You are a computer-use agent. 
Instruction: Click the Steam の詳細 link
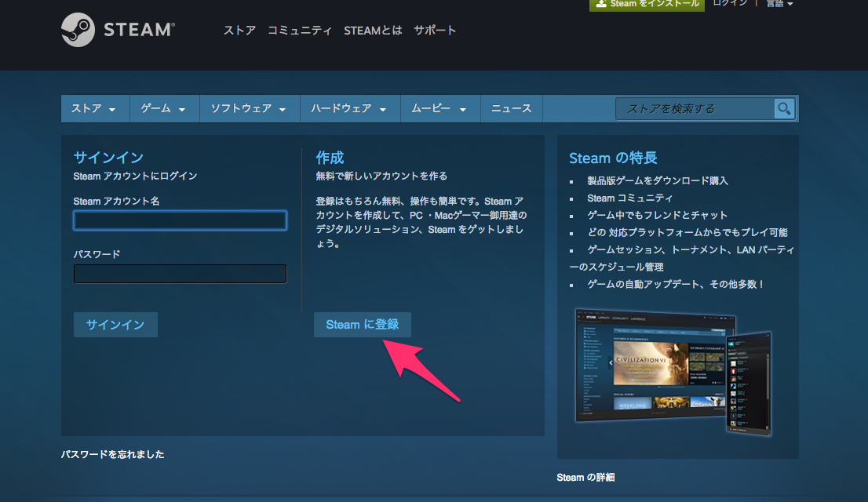(585, 478)
